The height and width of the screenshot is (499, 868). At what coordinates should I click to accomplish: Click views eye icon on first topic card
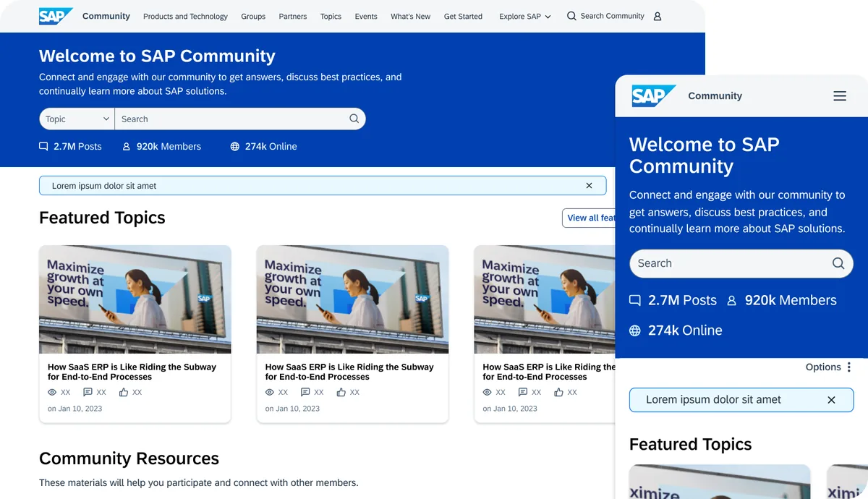coord(52,392)
